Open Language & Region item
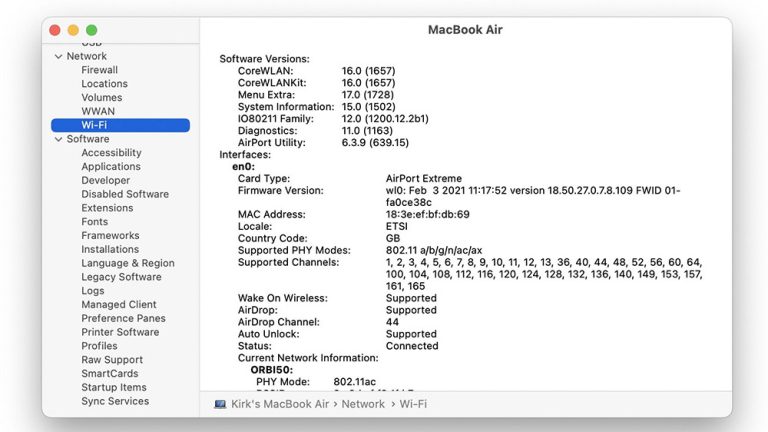The height and width of the screenshot is (432, 768). pos(127,263)
